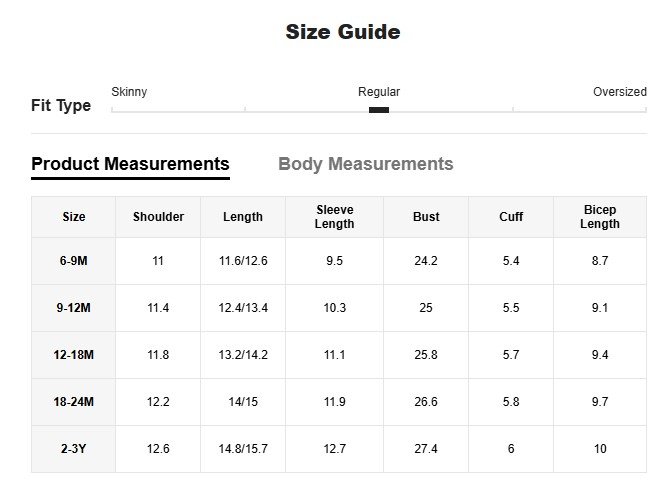Click the Sleeve Length column header
This screenshot has height=486, width=669.
(x=334, y=217)
